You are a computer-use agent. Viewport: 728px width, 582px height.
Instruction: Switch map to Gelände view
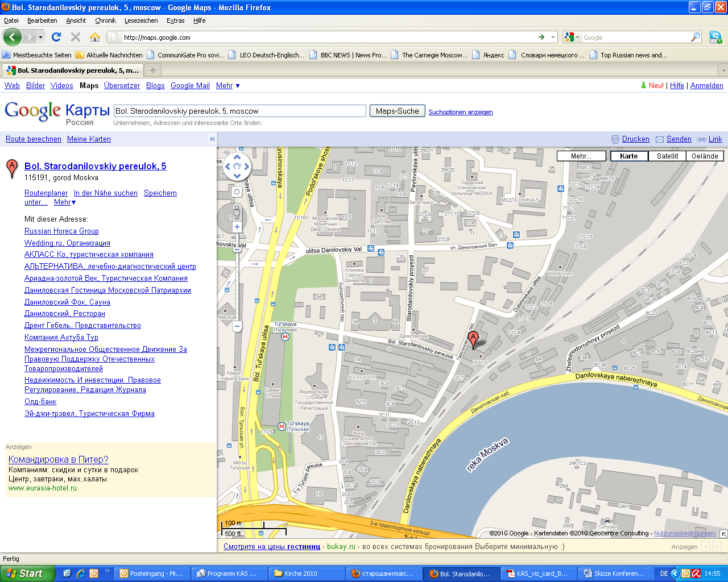[705, 156]
